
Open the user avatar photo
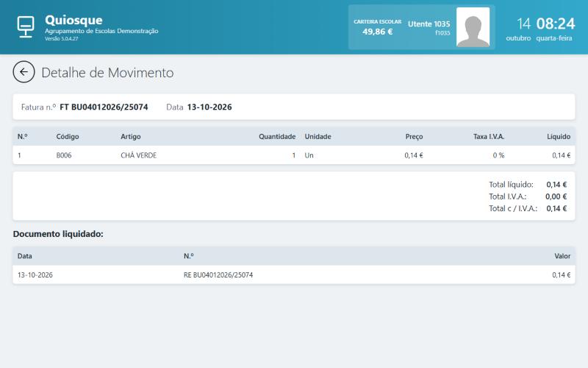[x=473, y=27]
